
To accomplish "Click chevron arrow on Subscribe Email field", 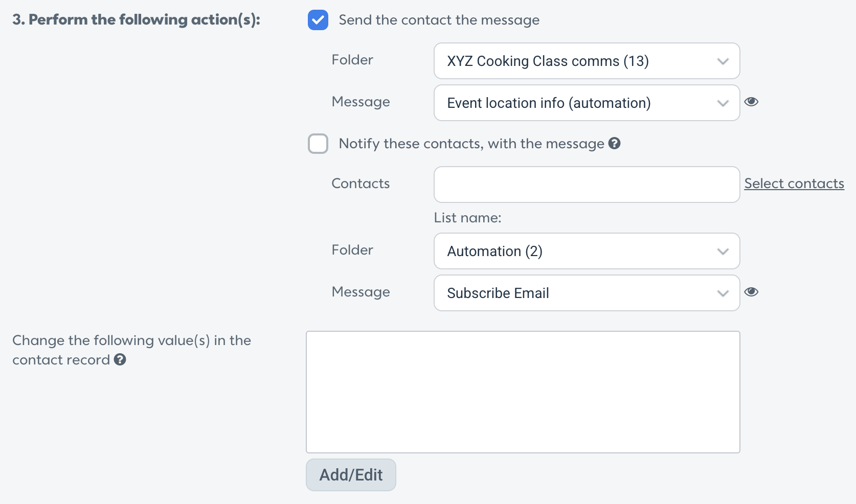I will point(723,293).
